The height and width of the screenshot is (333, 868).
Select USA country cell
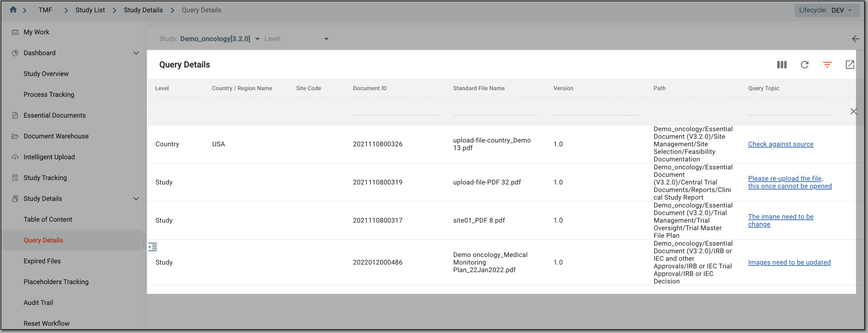pyautogui.click(x=218, y=144)
